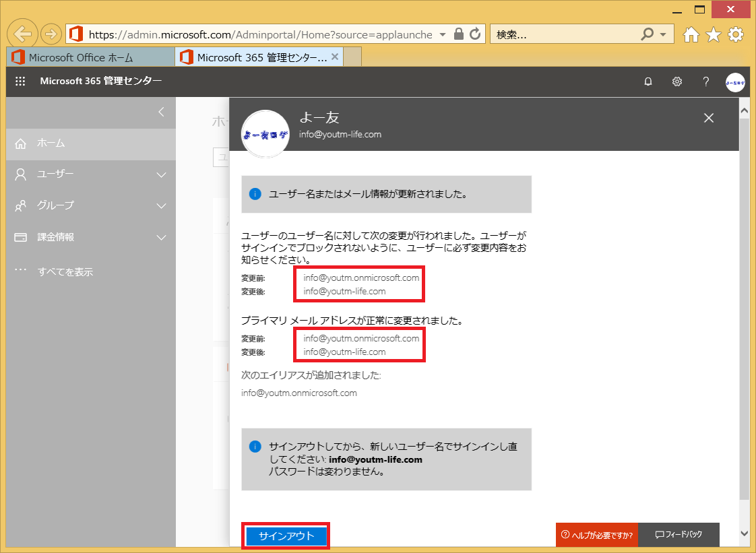The height and width of the screenshot is (553, 756).
Task: Open the browser Tools gear icon
Action: click(x=736, y=34)
